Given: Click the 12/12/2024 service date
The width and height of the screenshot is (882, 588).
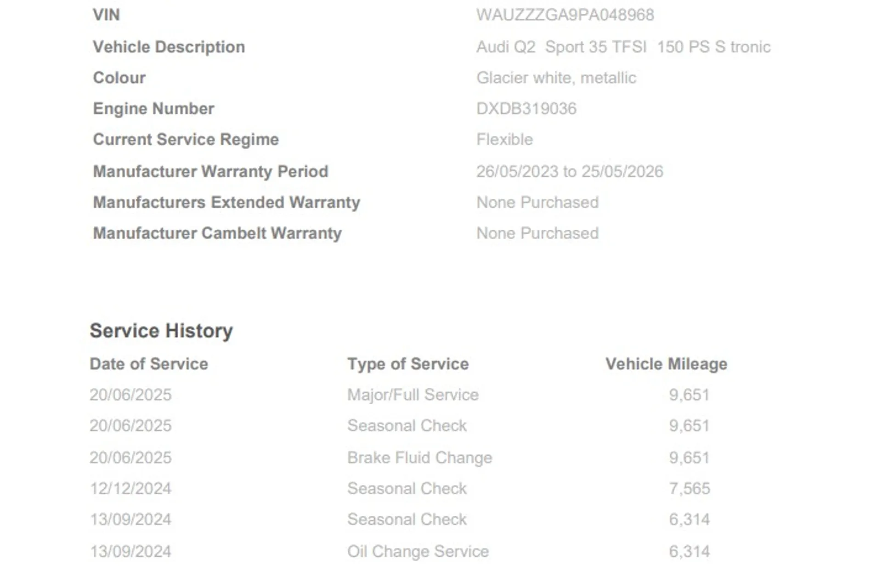Looking at the screenshot, I should click(x=130, y=489).
